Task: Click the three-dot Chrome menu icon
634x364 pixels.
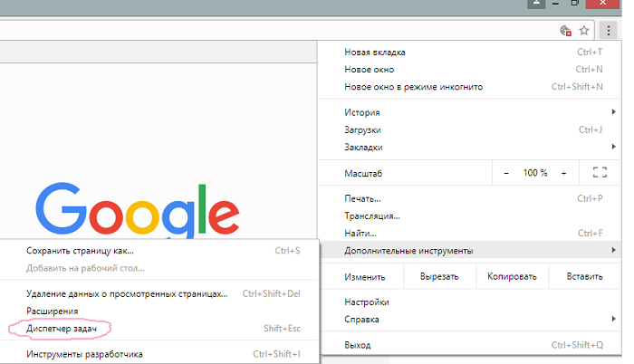Action: tap(610, 30)
